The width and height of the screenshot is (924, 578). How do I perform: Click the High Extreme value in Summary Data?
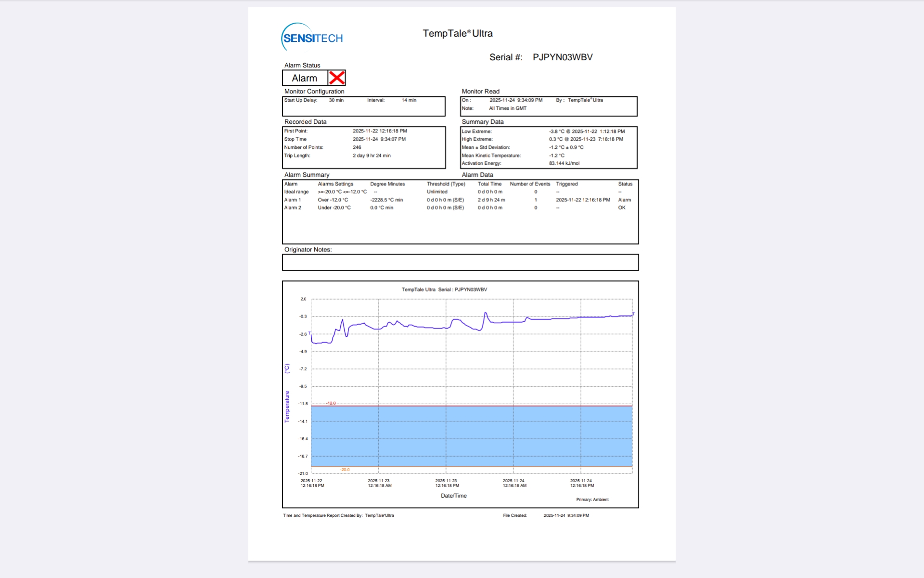(586, 139)
